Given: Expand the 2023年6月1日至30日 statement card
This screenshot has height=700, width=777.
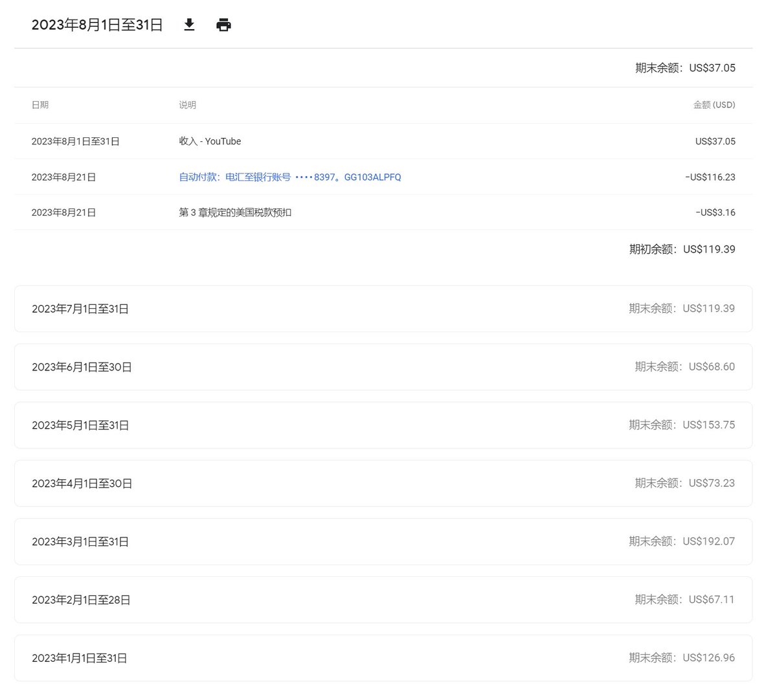Looking at the screenshot, I should 383,367.
